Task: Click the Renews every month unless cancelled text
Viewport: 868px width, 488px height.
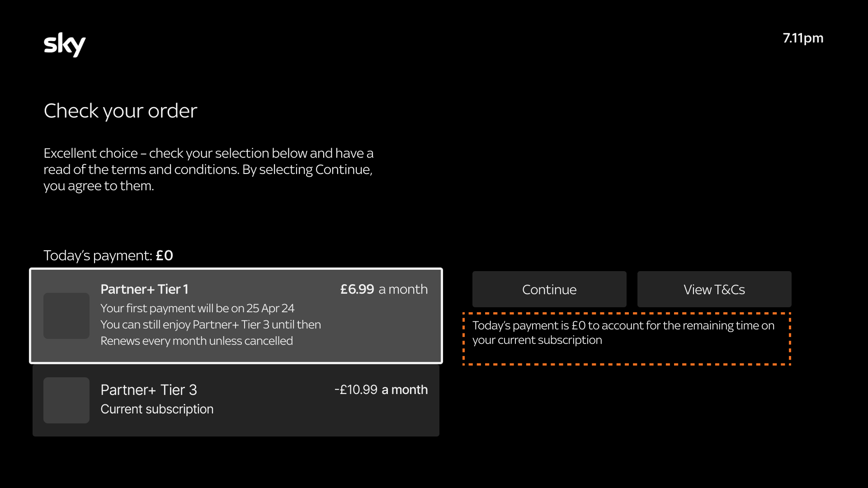Action: [197, 341]
